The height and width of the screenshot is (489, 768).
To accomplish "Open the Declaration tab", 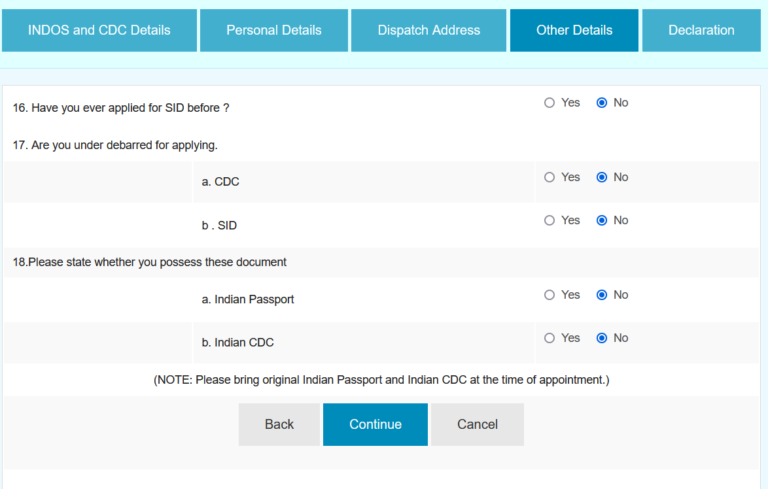I will [701, 30].
